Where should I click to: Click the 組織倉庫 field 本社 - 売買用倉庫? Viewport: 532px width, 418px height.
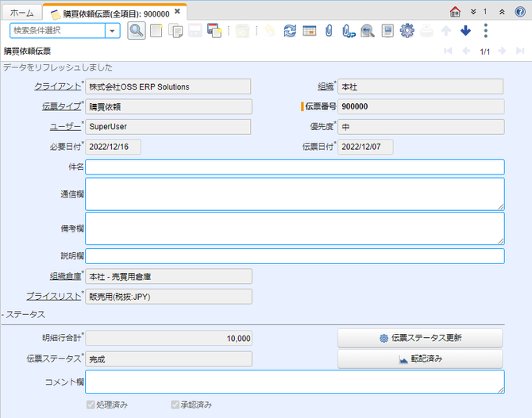coord(168,277)
